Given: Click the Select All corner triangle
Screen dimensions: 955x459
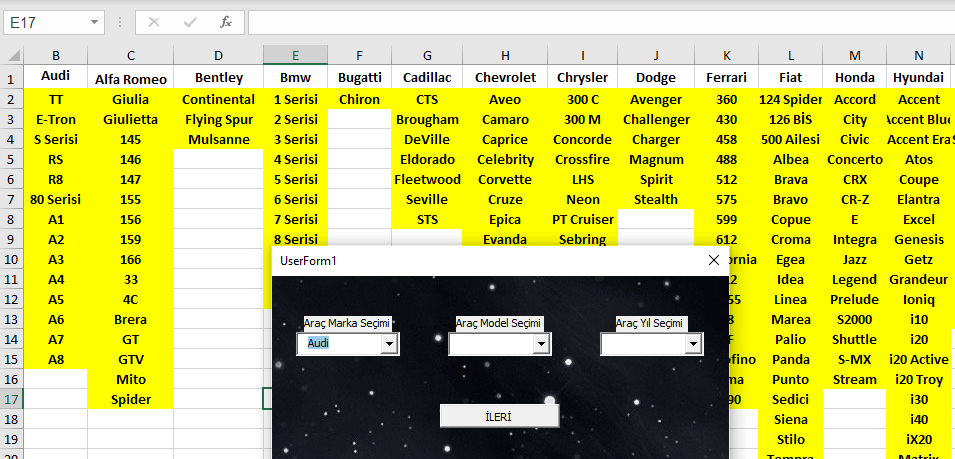Looking at the screenshot, I should click(13, 56).
